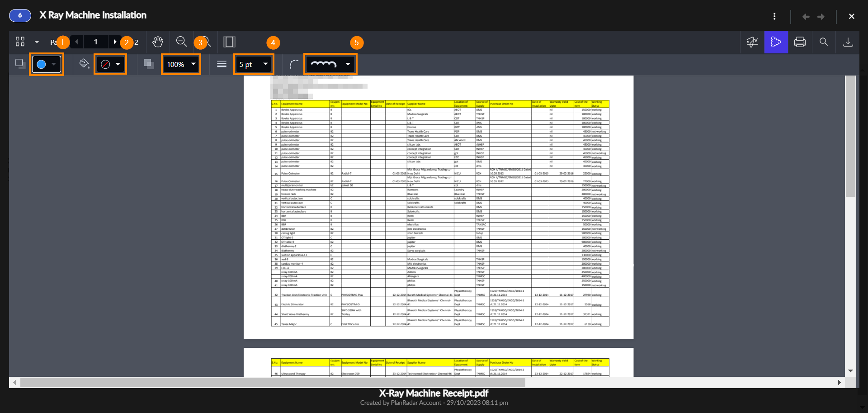Viewport: 868px width, 413px height.
Task: Toggle the page layout view icon
Action: (x=229, y=42)
